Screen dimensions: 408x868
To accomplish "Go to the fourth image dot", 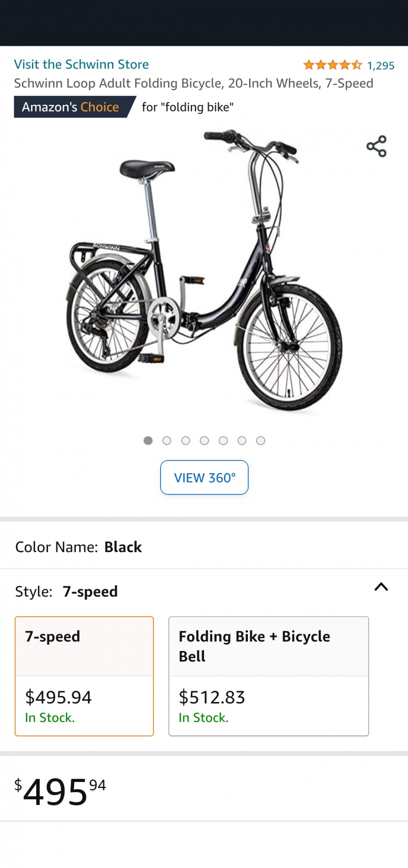I will pyautogui.click(x=205, y=441).
